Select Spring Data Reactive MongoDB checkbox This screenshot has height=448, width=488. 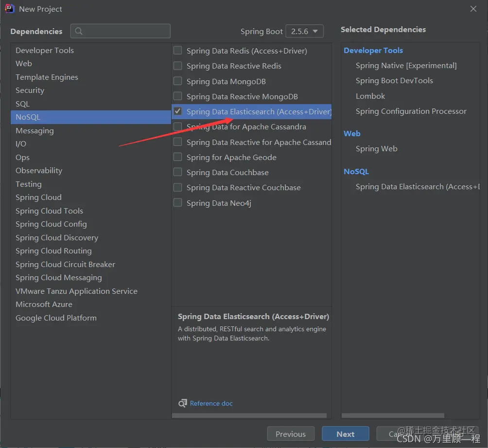178,96
